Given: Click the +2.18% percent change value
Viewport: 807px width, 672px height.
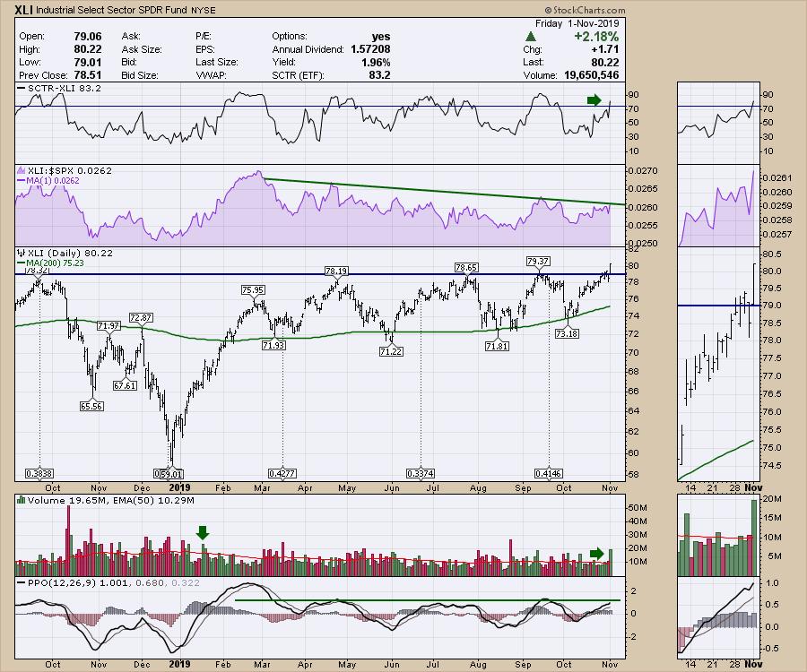Looking at the screenshot, I should pos(596,37).
